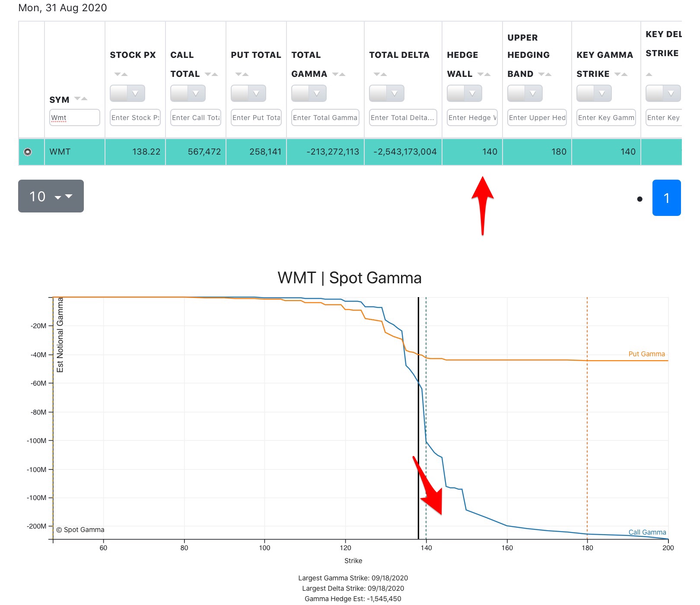Sort the PUT TOTAL column descending
This screenshot has width=700, height=605.
(238, 74)
